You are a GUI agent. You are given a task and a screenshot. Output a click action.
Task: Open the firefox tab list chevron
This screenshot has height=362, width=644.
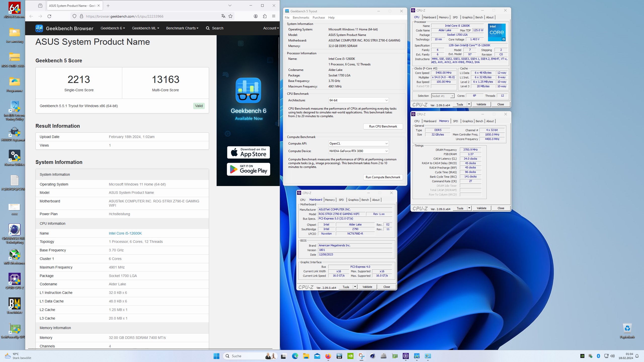click(x=230, y=6)
